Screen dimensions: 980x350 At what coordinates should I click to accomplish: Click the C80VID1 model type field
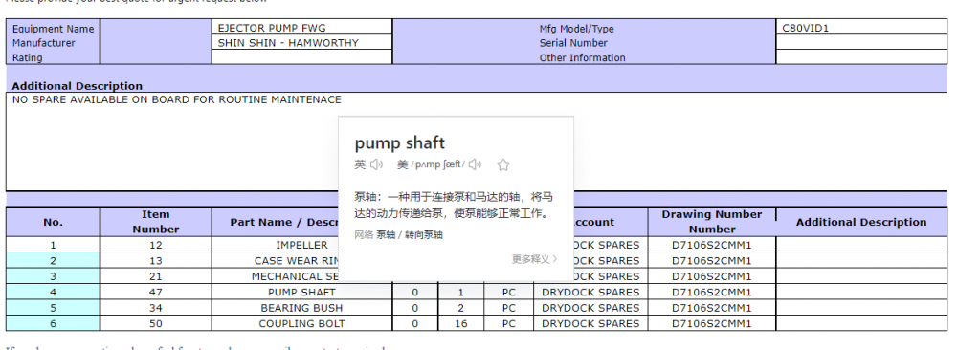[x=861, y=28]
